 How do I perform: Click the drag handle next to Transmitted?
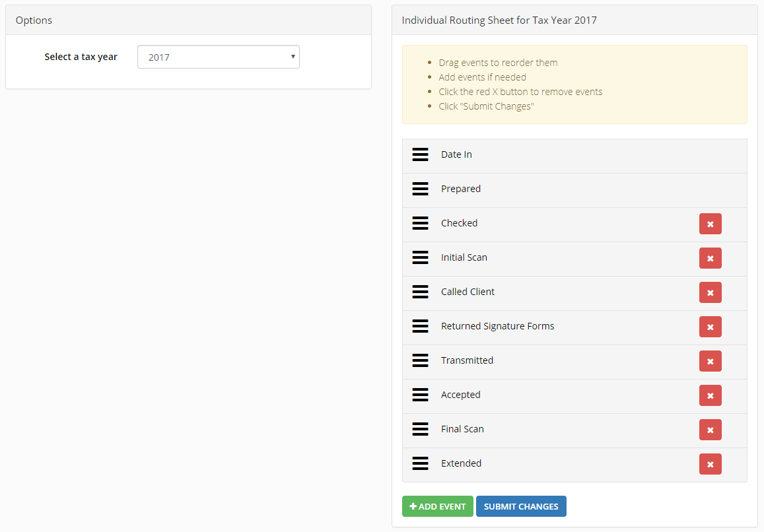click(x=420, y=360)
